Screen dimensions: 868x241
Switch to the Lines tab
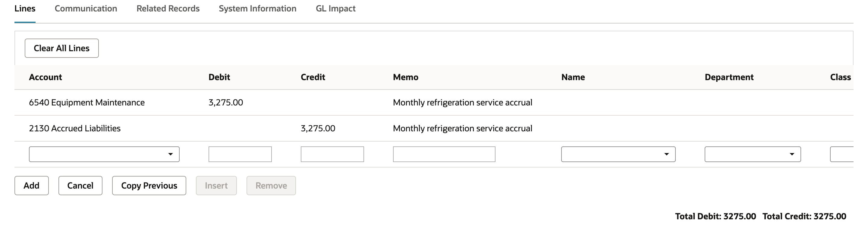coord(25,9)
